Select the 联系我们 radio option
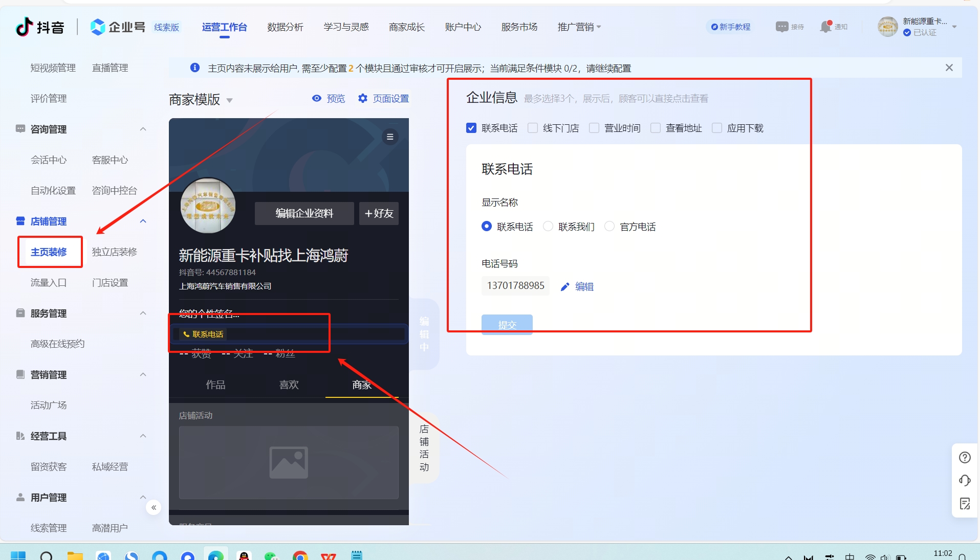 point(548,226)
